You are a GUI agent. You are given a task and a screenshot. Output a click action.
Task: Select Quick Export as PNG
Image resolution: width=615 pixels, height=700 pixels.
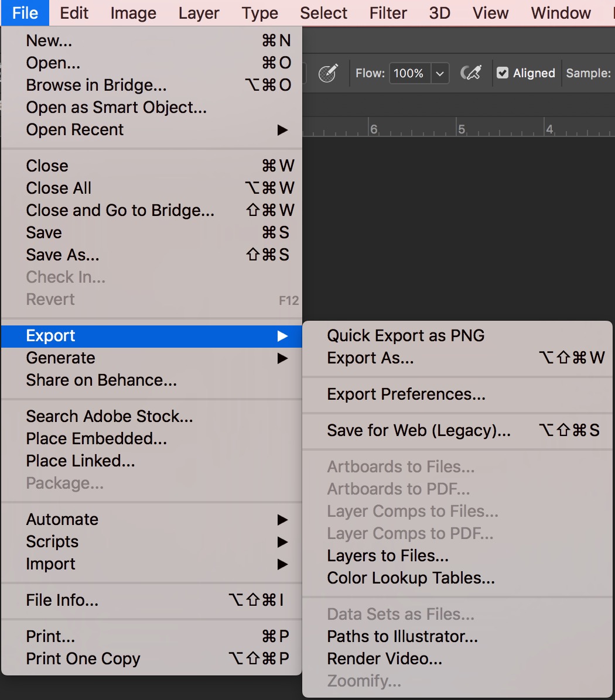457,336
